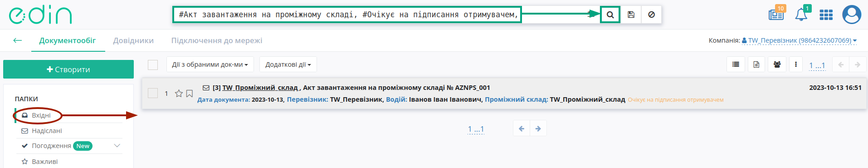Open 'Додаткові дії' dropdown

click(288, 64)
